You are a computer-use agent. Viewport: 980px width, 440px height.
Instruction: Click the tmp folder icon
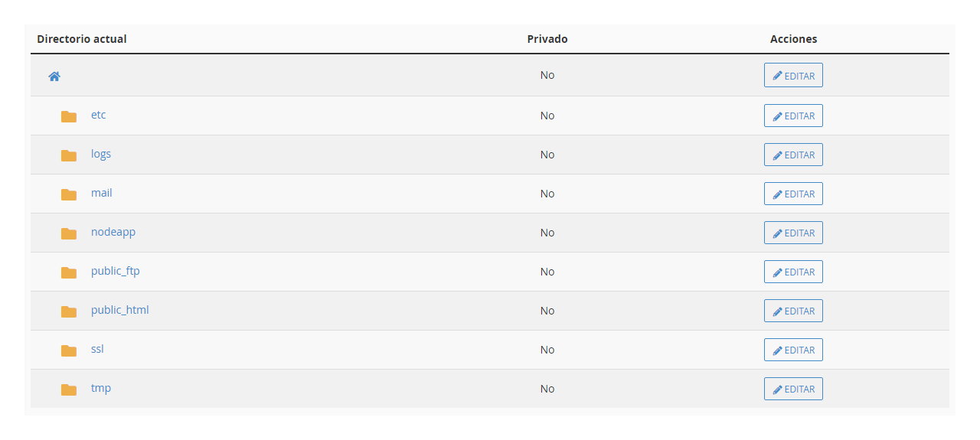pyautogui.click(x=69, y=389)
